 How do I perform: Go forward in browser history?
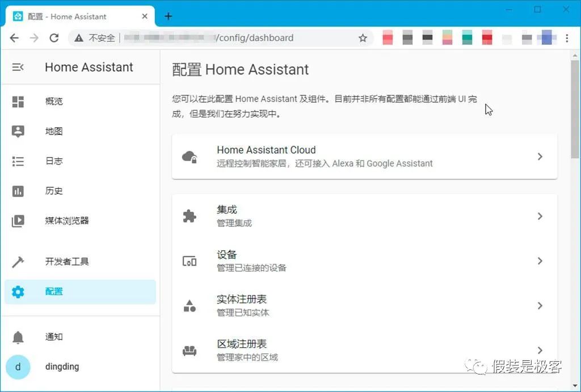point(34,38)
